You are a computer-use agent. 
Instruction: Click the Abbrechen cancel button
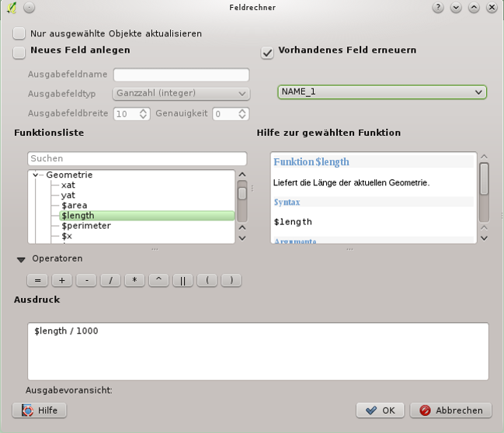450,410
